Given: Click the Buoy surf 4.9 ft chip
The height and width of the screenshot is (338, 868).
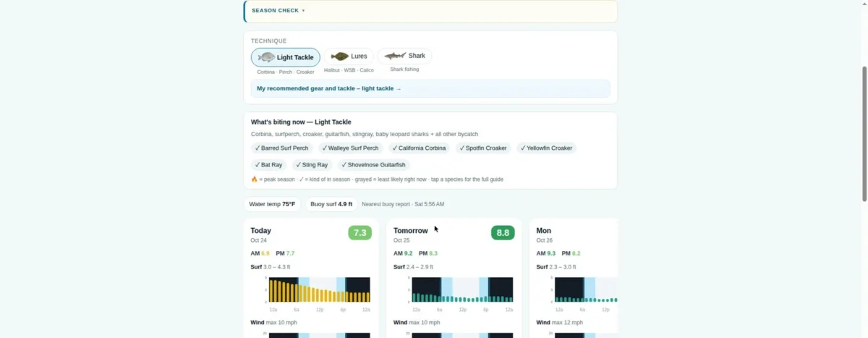Looking at the screenshot, I should point(331,204).
